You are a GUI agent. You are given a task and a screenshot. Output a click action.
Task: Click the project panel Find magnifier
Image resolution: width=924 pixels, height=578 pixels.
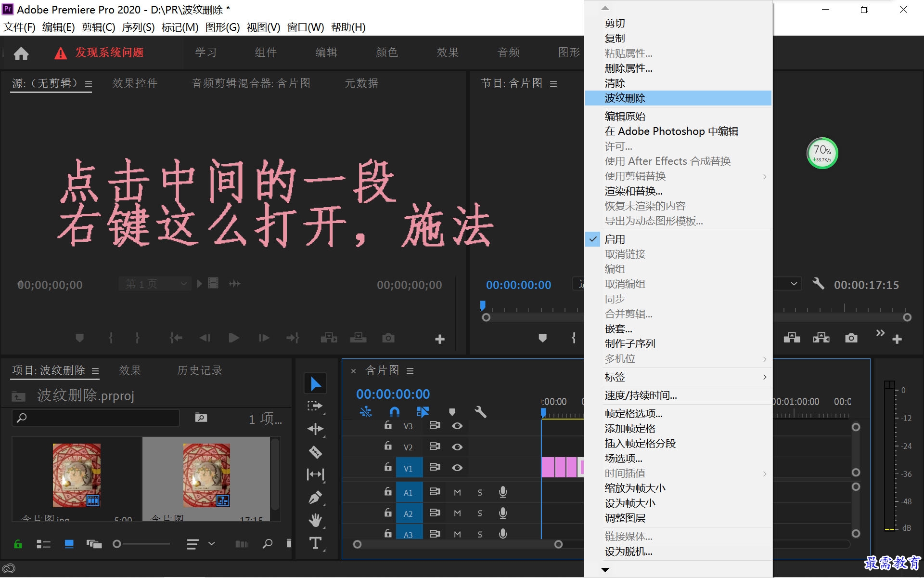[x=268, y=544]
